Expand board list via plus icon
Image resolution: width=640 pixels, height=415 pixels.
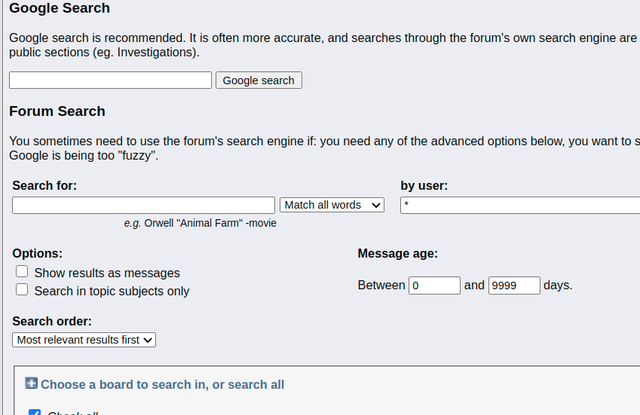(31, 383)
